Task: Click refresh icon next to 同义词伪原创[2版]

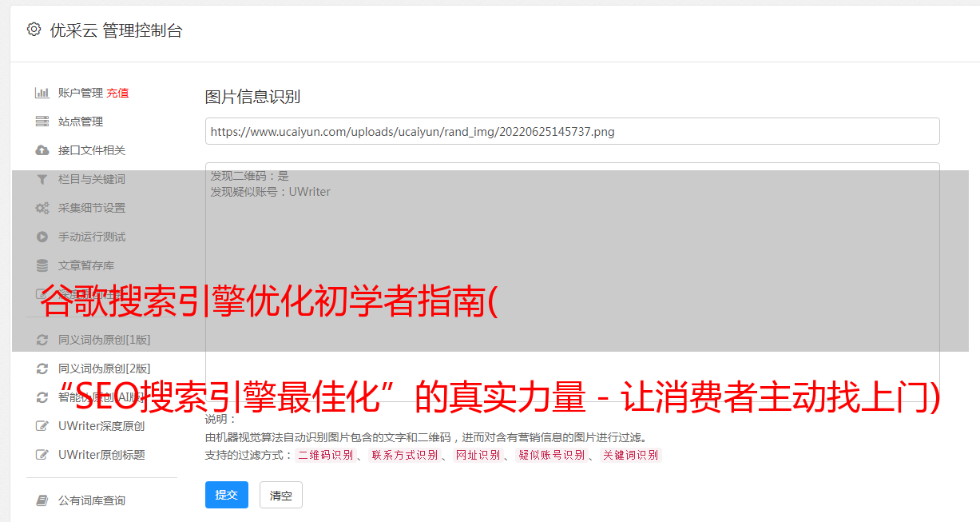Action: pyautogui.click(x=42, y=369)
